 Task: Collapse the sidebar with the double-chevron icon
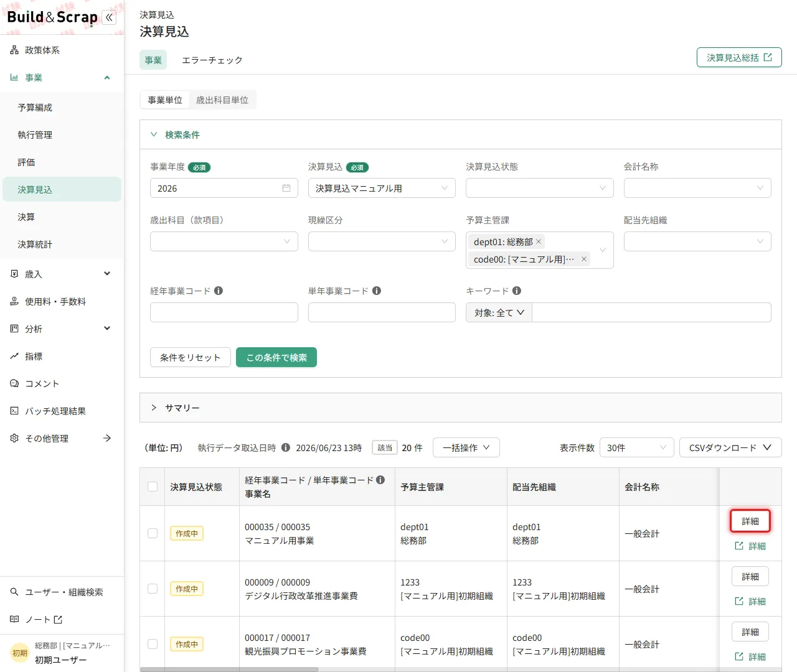coord(109,17)
